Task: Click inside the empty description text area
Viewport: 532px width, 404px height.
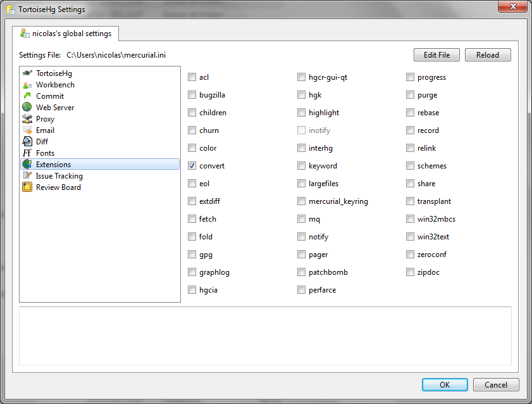Action: pos(265,336)
